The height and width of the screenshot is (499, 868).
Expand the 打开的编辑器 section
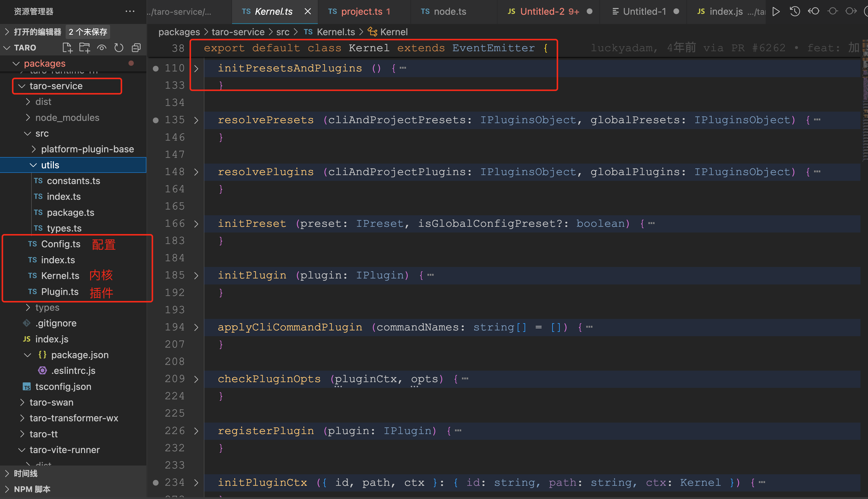point(7,32)
